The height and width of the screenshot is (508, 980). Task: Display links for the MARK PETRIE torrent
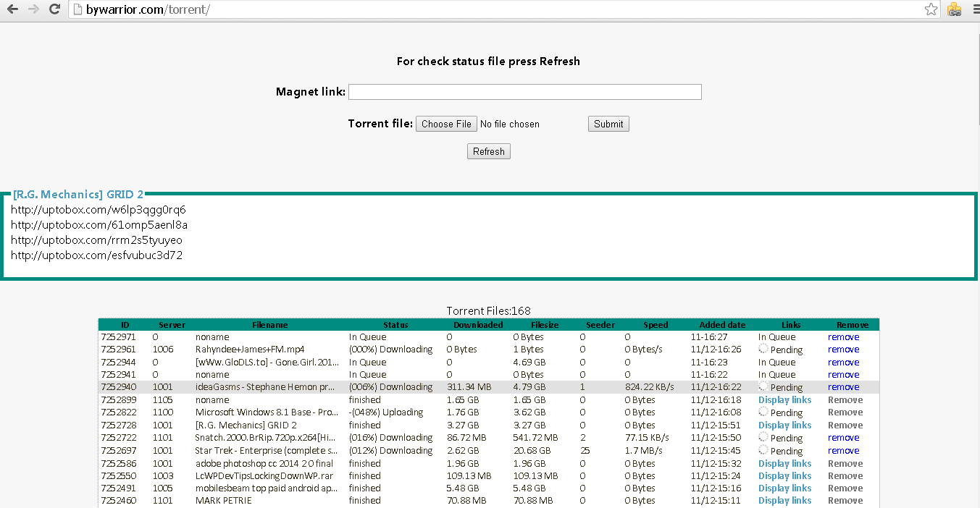(784, 501)
